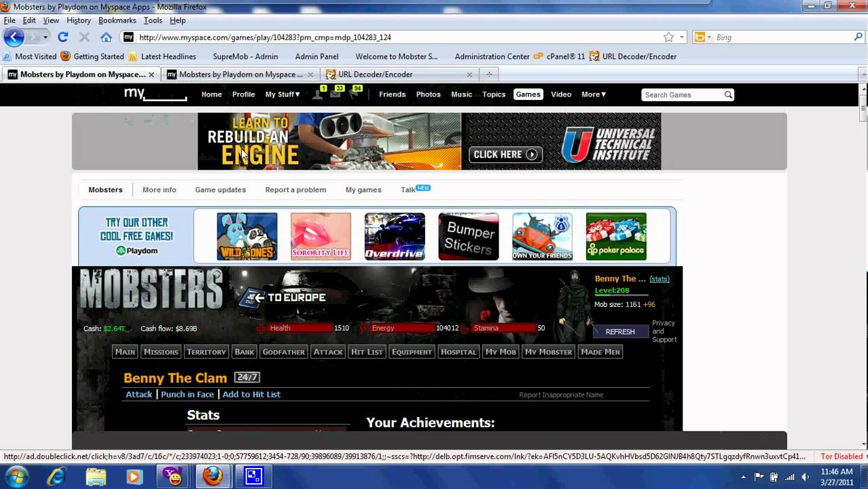868x489 pixels.
Task: Open the Windows Start button
Action: tap(16, 477)
